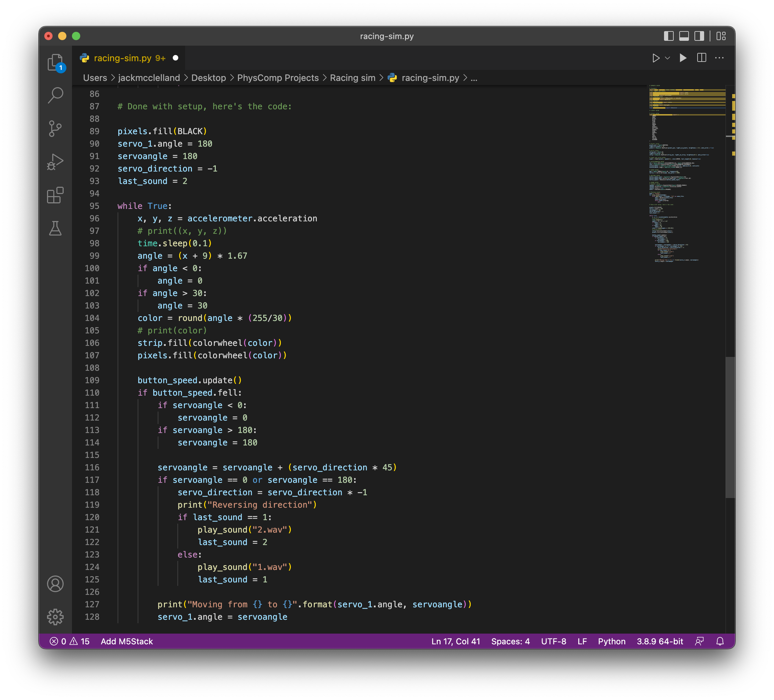
Task: Open the Extensions marketplace
Action: pyautogui.click(x=56, y=196)
